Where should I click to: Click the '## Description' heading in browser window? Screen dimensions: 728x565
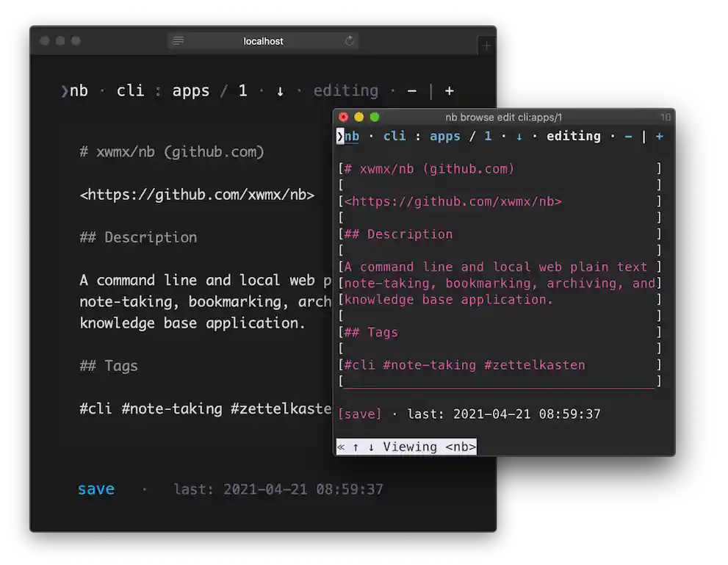pos(138,237)
